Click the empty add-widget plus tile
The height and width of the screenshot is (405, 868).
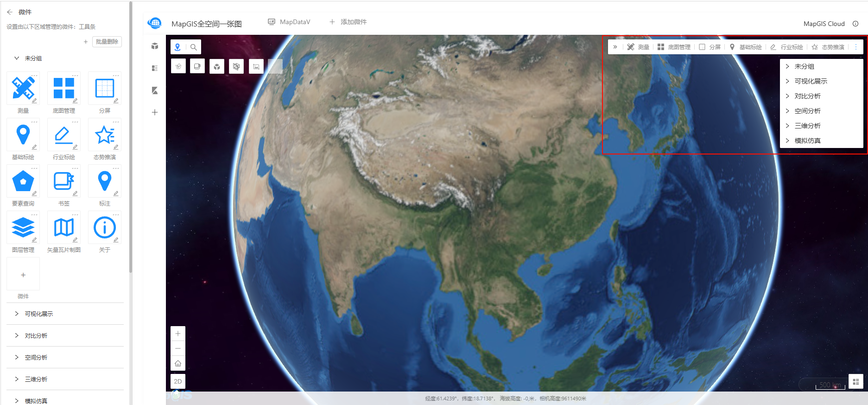coord(23,274)
